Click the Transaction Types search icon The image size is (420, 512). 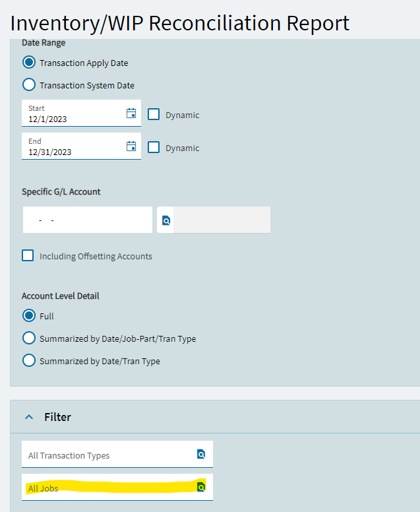tap(201, 454)
